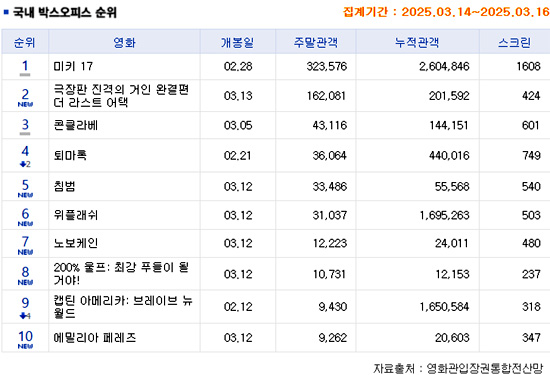Click rank number 3
The height and width of the screenshot is (375, 550).
(x=25, y=124)
